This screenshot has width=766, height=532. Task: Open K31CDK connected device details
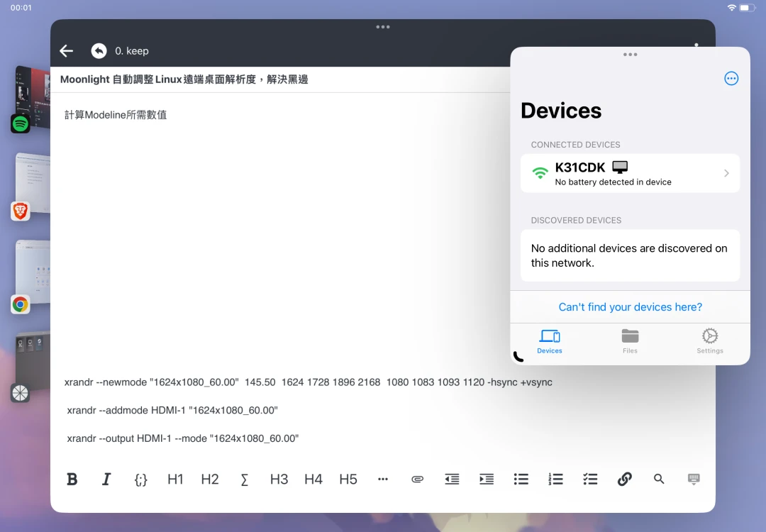coord(630,173)
